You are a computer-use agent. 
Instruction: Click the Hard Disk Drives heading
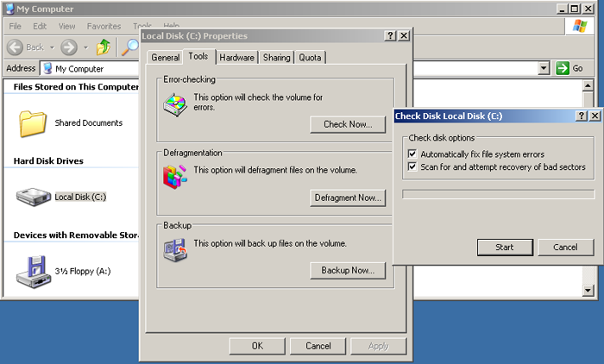[x=48, y=161]
